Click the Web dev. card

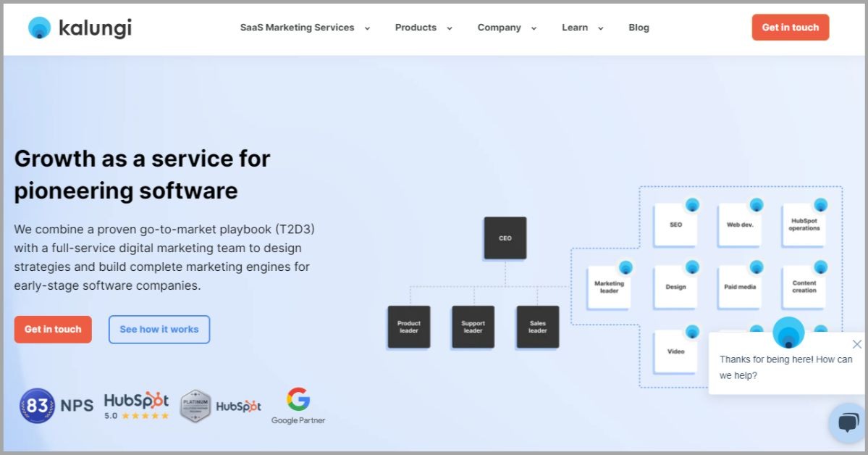coord(740,225)
